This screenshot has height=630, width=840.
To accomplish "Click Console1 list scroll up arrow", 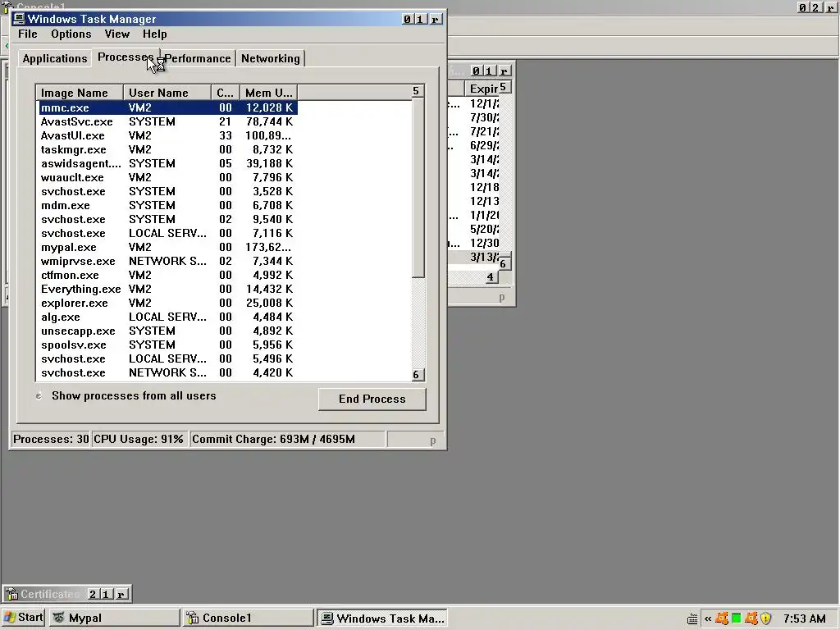I will coord(505,87).
